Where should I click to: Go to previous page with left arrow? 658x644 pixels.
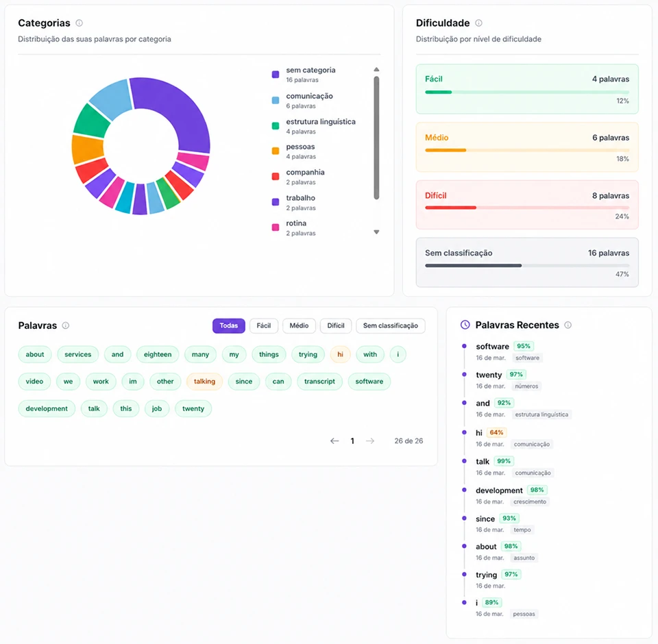pyautogui.click(x=334, y=441)
